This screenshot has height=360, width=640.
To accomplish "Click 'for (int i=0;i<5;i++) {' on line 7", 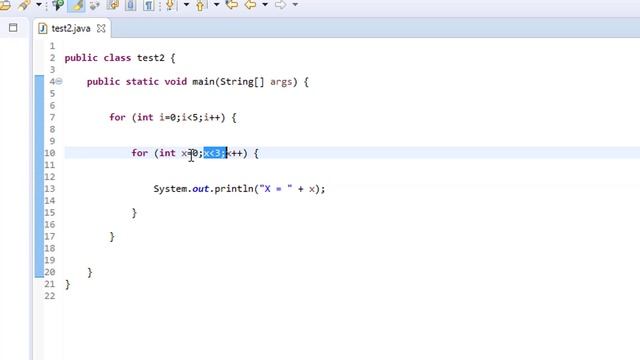I will click(173, 118).
